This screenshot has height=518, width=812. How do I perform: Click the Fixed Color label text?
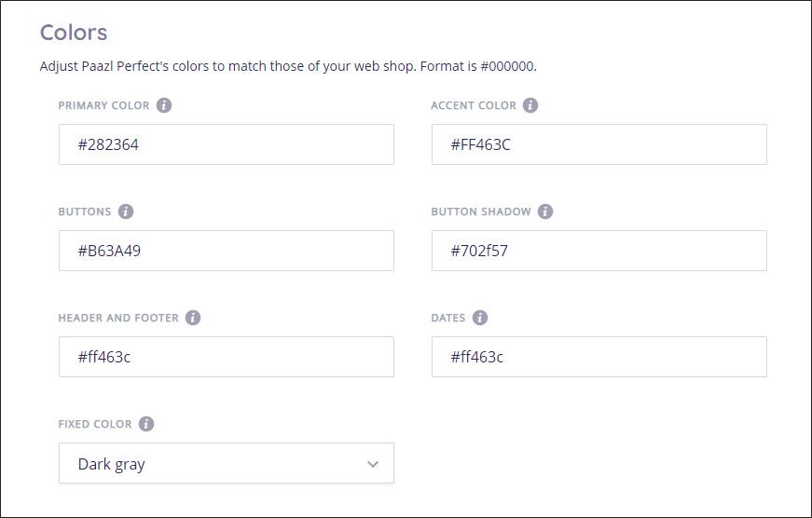click(95, 424)
